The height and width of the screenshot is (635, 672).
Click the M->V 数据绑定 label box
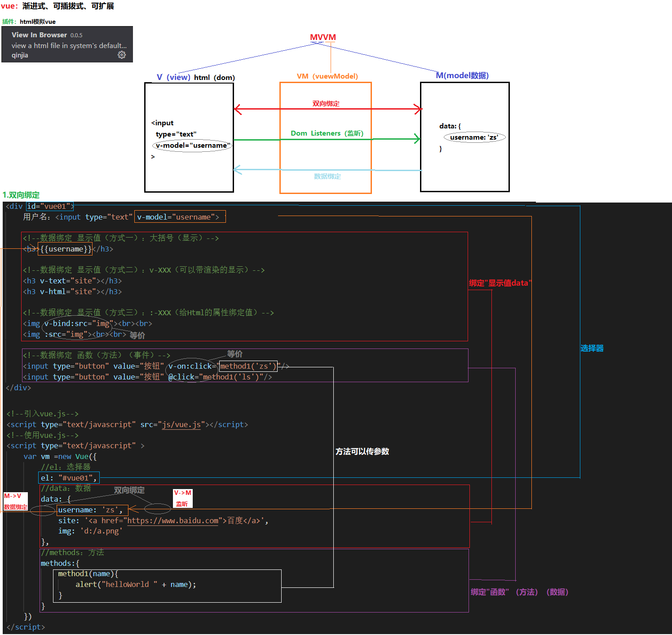pyautogui.click(x=15, y=502)
